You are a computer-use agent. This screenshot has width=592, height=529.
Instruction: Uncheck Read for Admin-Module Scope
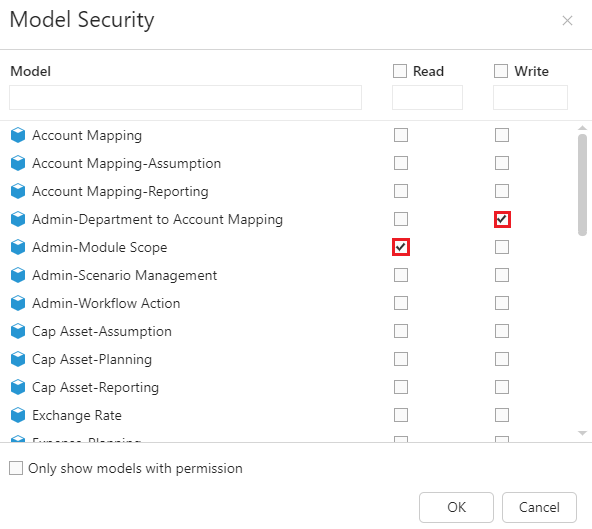pos(401,247)
